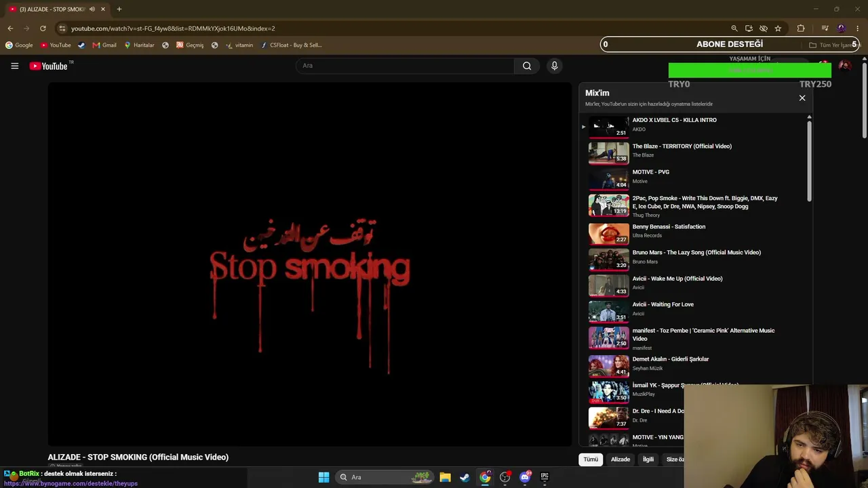Open the YouTube hamburger guide menu
868x488 pixels.
tap(14, 66)
